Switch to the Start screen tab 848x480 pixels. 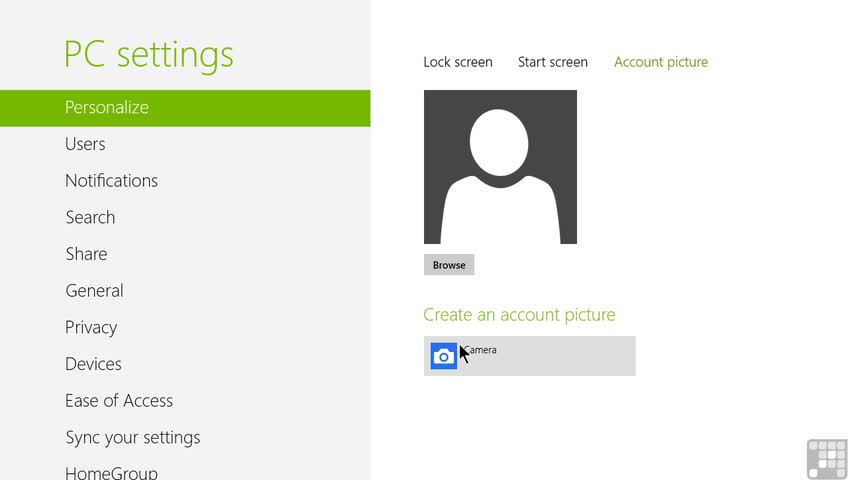point(553,62)
